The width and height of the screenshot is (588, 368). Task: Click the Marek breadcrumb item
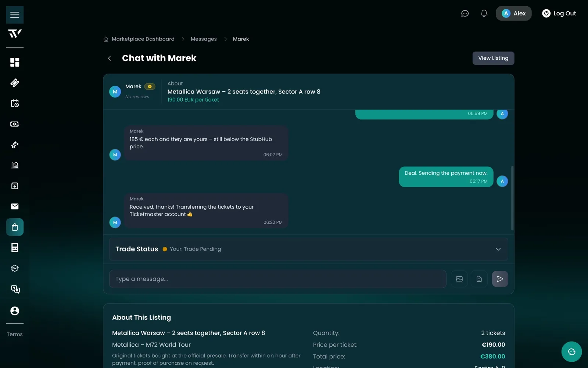241,39
